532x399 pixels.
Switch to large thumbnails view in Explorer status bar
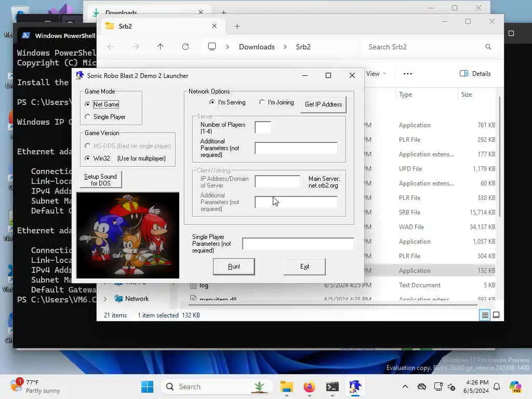click(x=496, y=315)
